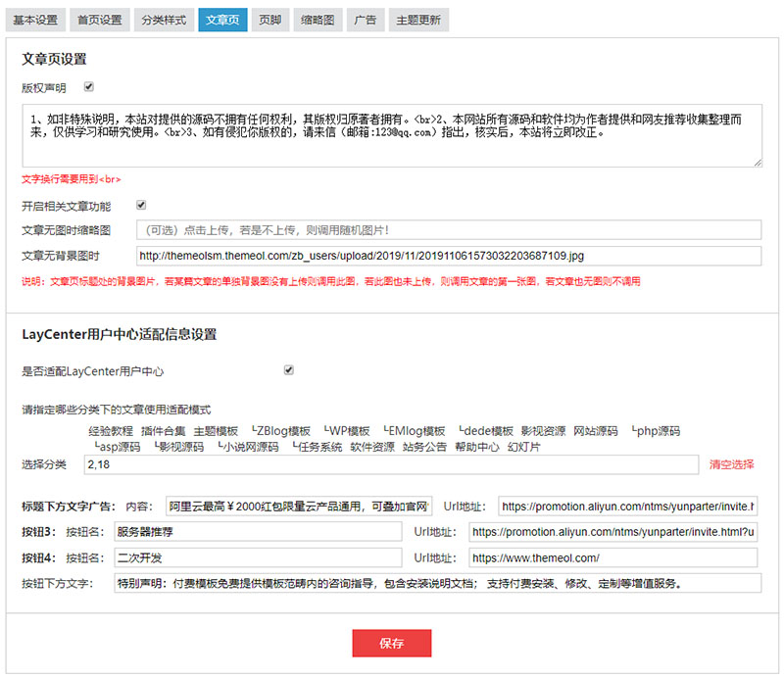Open the 主题更新 tab
784x677 pixels.
417,20
